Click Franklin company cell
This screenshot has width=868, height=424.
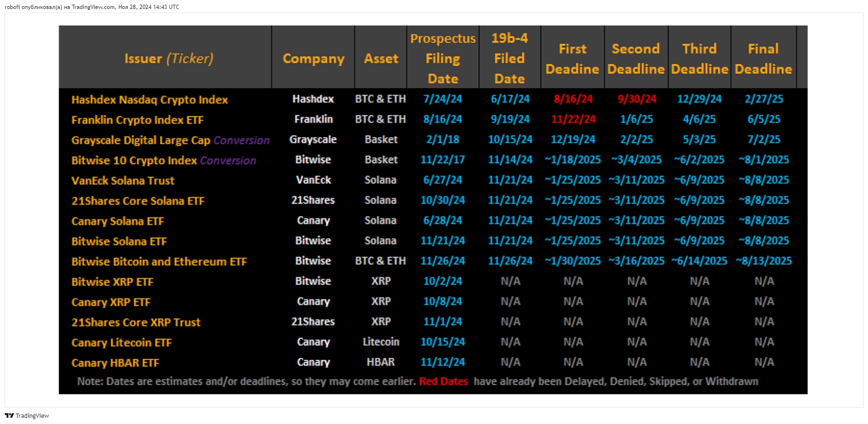pyautogui.click(x=314, y=119)
